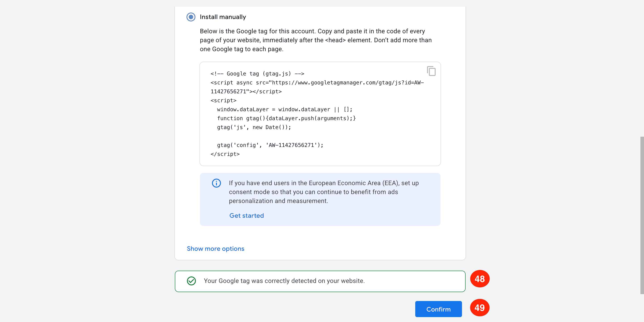Viewport: 644px width, 322px height.
Task: Select the Install manually radio button
Action: (x=191, y=17)
